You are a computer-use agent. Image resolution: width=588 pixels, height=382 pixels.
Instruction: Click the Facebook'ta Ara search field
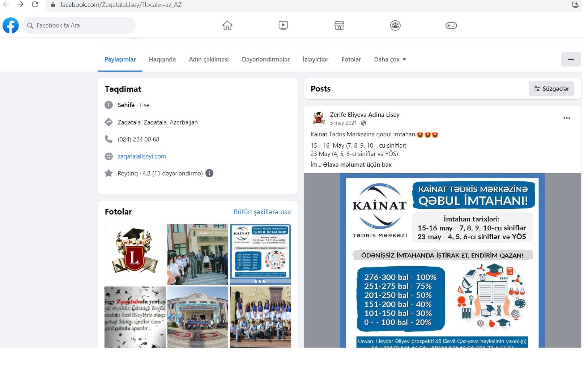click(79, 26)
